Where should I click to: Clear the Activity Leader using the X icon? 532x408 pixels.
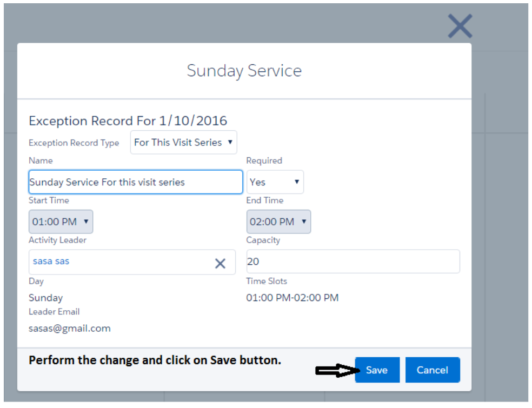pyautogui.click(x=220, y=263)
